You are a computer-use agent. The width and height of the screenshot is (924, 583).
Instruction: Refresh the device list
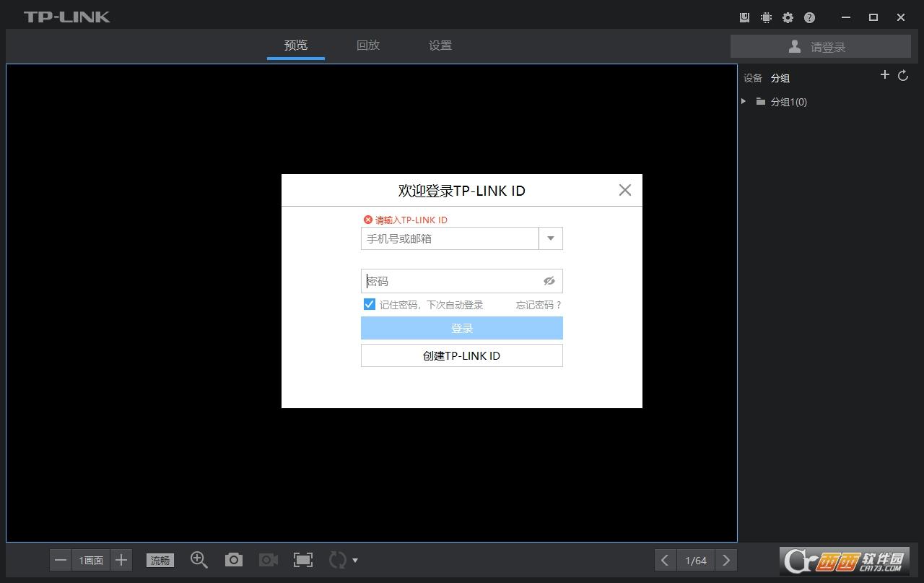[903, 75]
